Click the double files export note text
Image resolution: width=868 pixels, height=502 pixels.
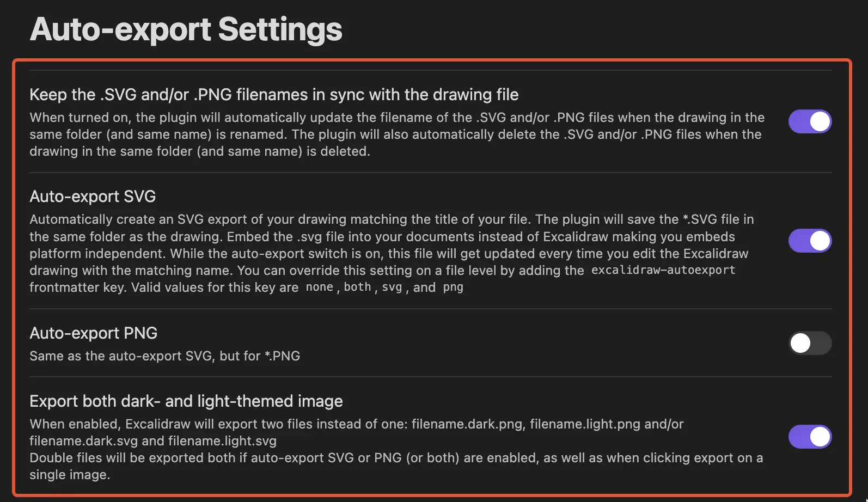396,466
